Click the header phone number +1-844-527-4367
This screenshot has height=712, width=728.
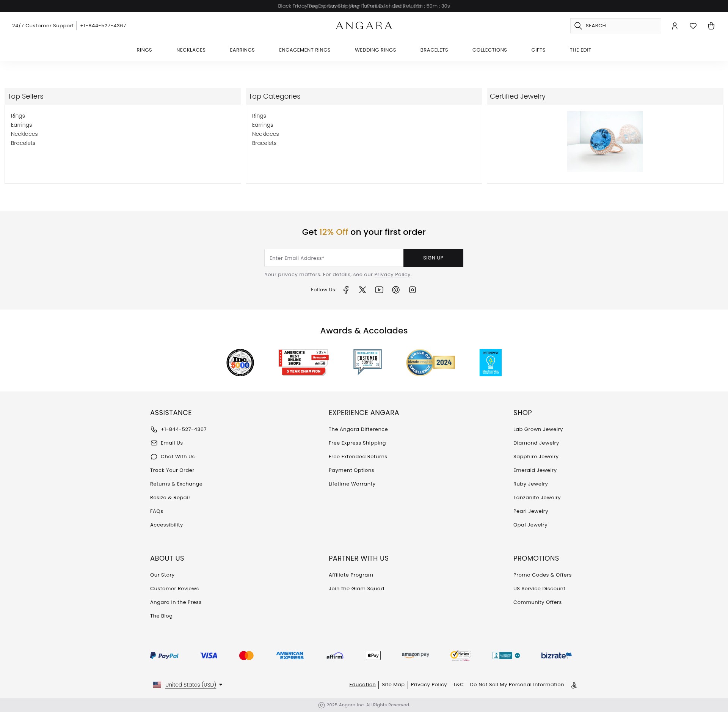[x=103, y=26]
